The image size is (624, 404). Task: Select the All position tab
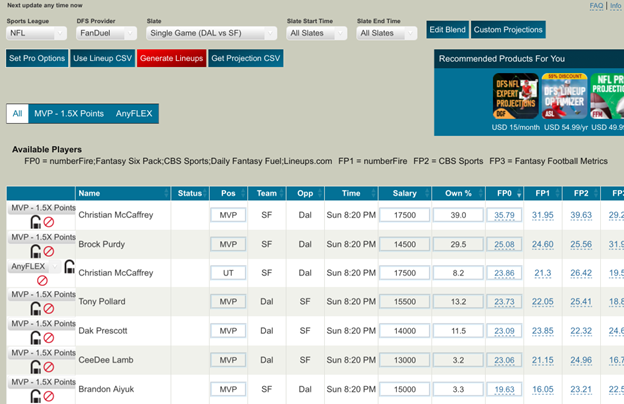pos(18,113)
